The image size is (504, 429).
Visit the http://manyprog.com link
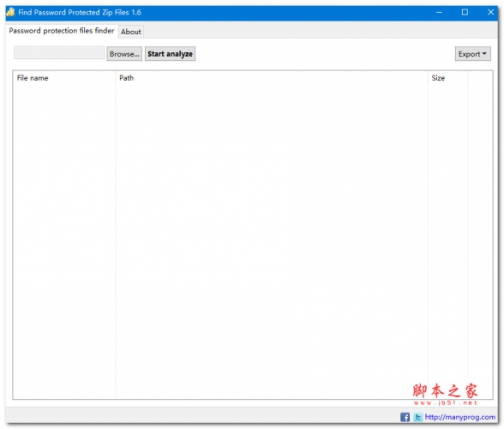[x=460, y=417]
